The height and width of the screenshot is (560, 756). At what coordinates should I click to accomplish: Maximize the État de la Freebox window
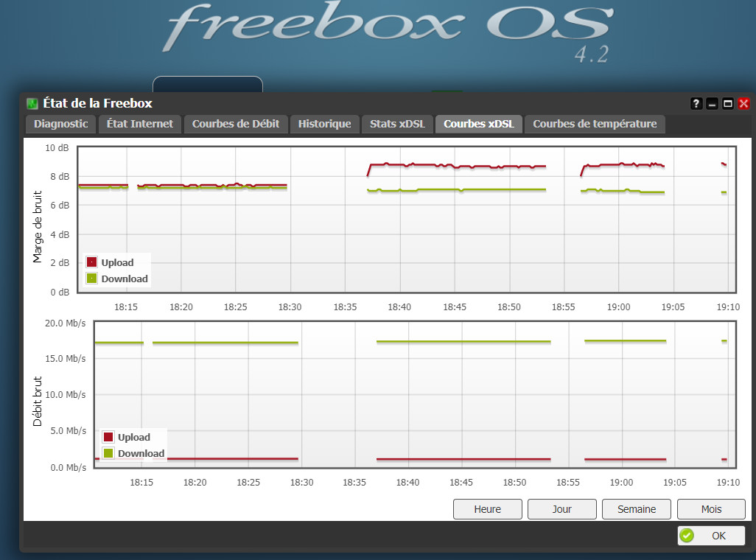point(727,104)
